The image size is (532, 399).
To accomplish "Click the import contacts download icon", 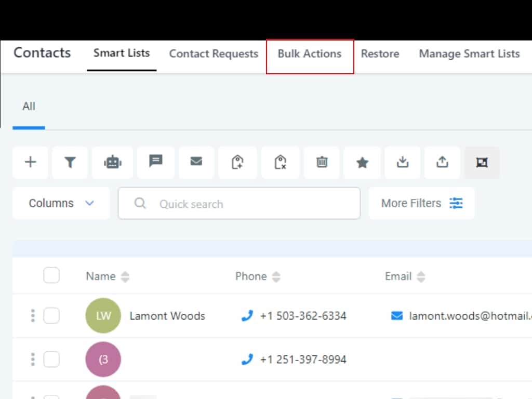I will (x=403, y=163).
